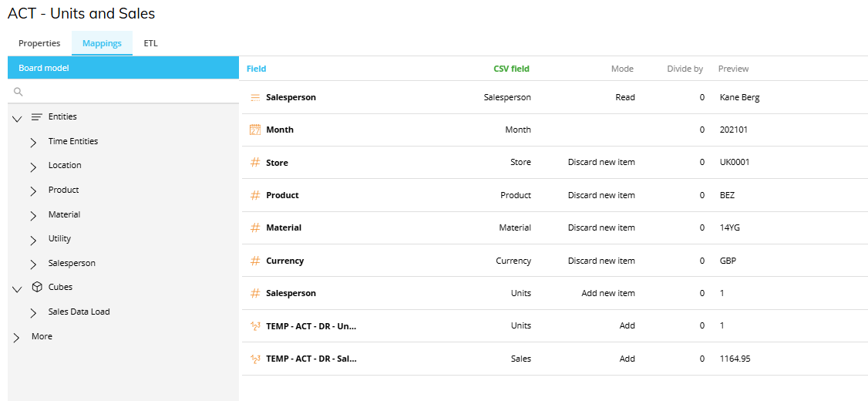Image resolution: width=868 pixels, height=401 pixels.
Task: Collapse the Cubes tree node
Action: click(x=17, y=288)
